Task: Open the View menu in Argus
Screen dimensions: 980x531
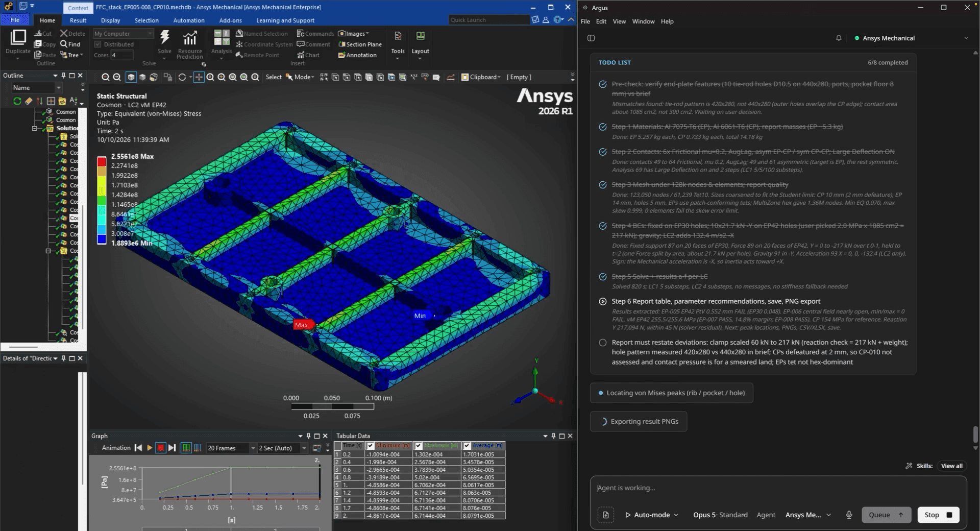Action: click(x=619, y=21)
